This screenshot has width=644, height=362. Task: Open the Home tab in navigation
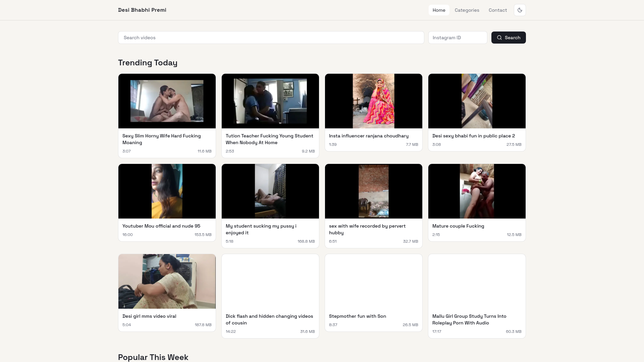click(x=439, y=10)
